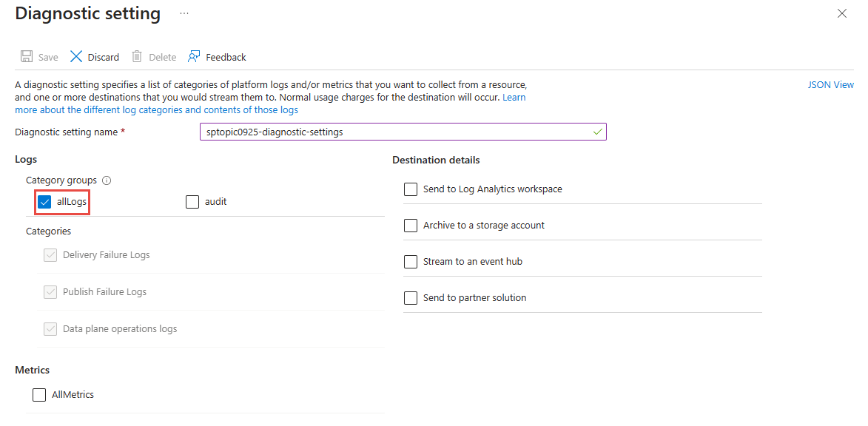The height and width of the screenshot is (426, 868).
Task: Check Send to partner solution
Action: [x=411, y=297]
